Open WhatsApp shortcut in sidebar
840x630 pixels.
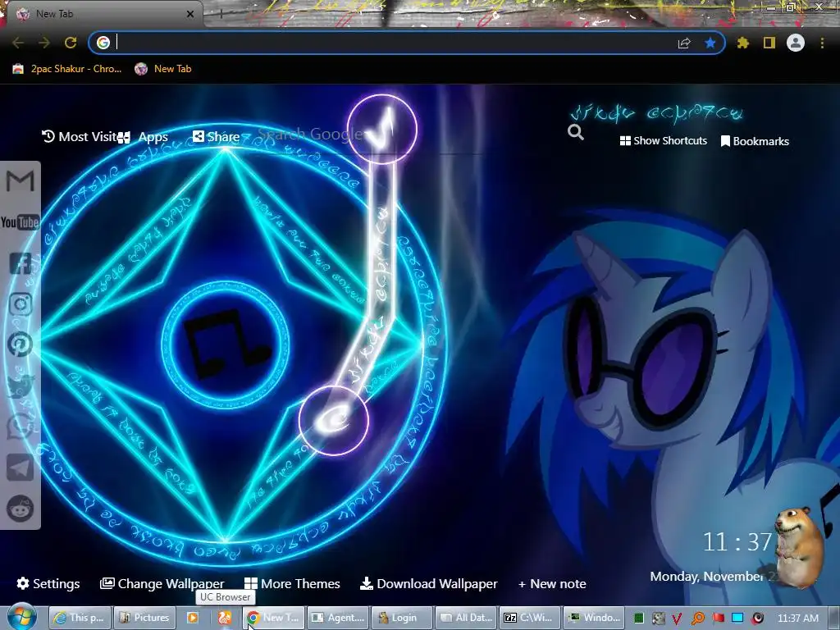(20, 427)
